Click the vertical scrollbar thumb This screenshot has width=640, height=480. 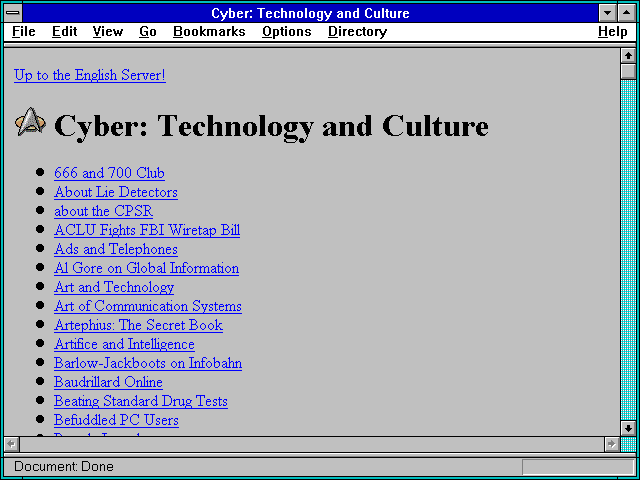pyautogui.click(x=628, y=71)
